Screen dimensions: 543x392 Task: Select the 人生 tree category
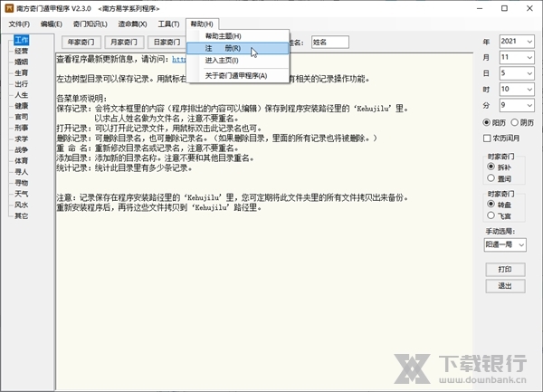[21, 95]
